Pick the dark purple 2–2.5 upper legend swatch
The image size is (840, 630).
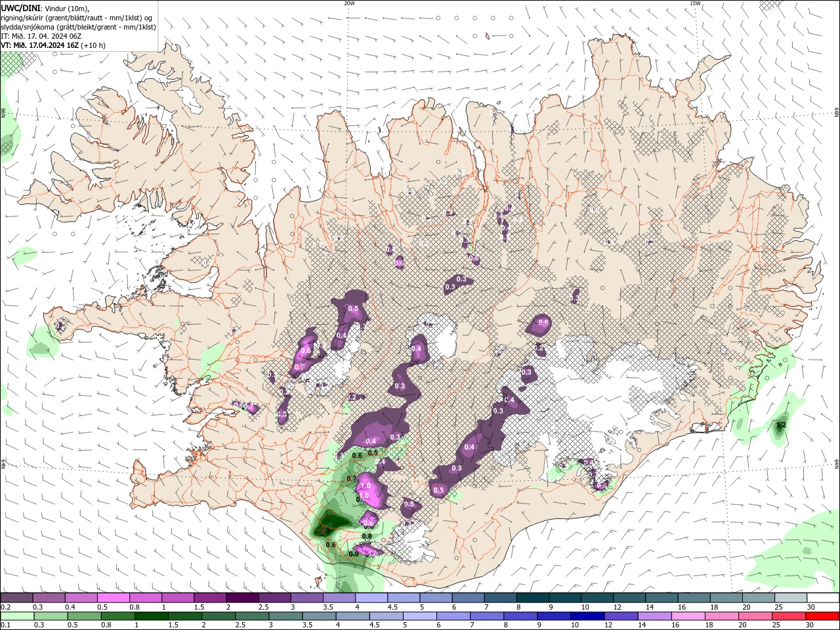coord(242,598)
